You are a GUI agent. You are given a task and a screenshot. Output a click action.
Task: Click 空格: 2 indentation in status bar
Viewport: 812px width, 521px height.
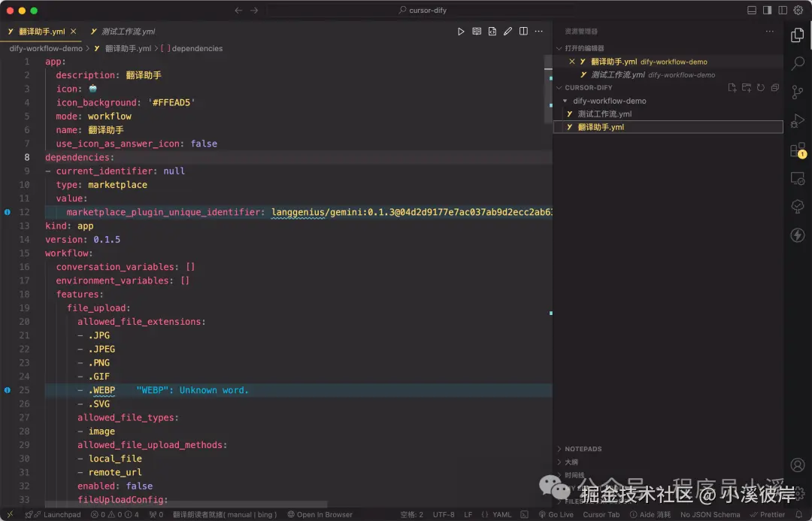click(x=412, y=514)
